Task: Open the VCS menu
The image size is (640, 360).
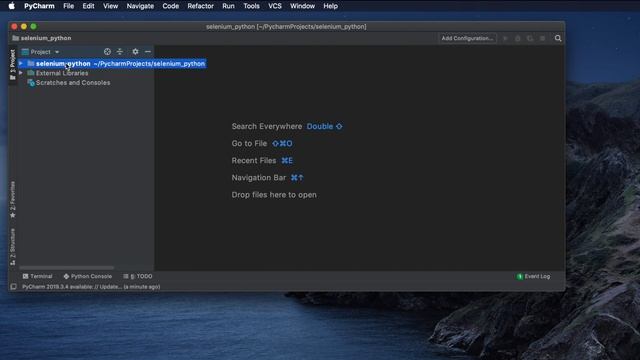Action: [275, 6]
